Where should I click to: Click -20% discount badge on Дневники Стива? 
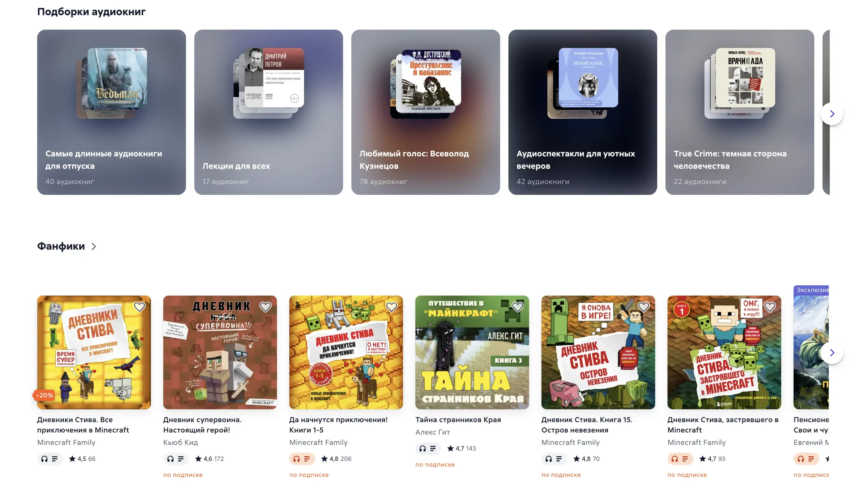tap(44, 395)
